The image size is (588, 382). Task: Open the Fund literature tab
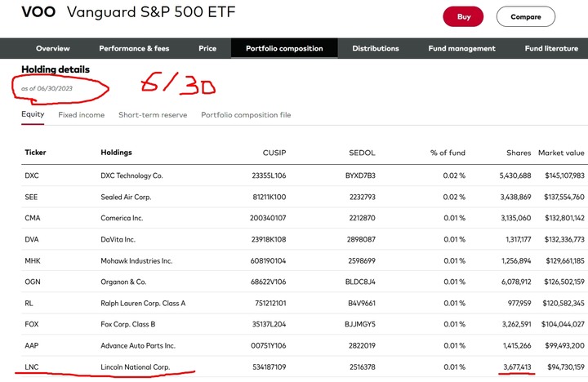[x=551, y=48]
